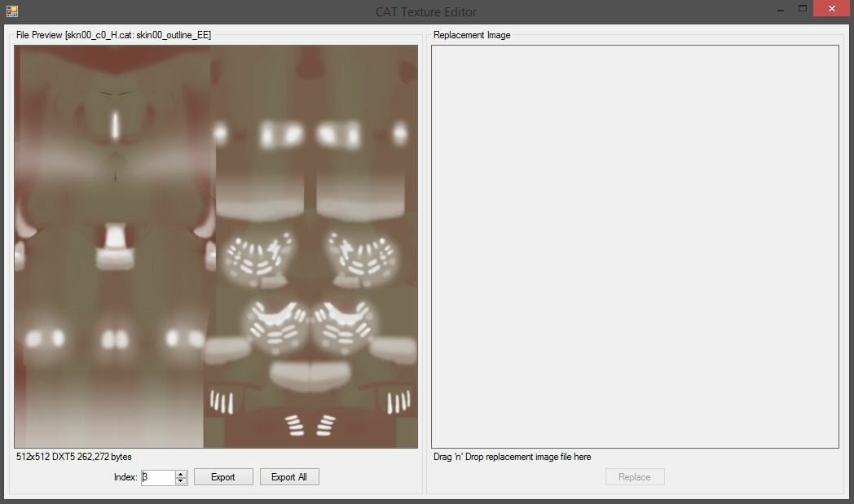Minimize the CAT Texture Editor window

coord(781,9)
